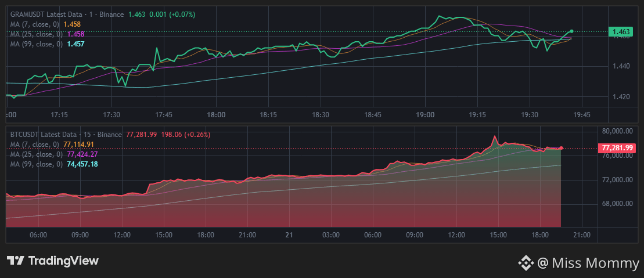Select BTC MA (99, close, 0) 74,457.18 legend
Screen dimensions: 644x278
point(54,164)
